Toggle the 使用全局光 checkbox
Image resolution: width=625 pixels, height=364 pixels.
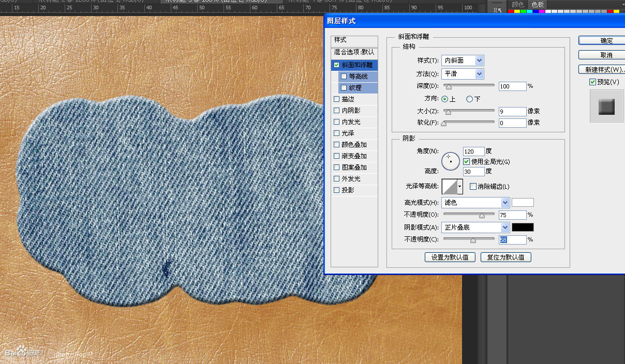click(467, 162)
